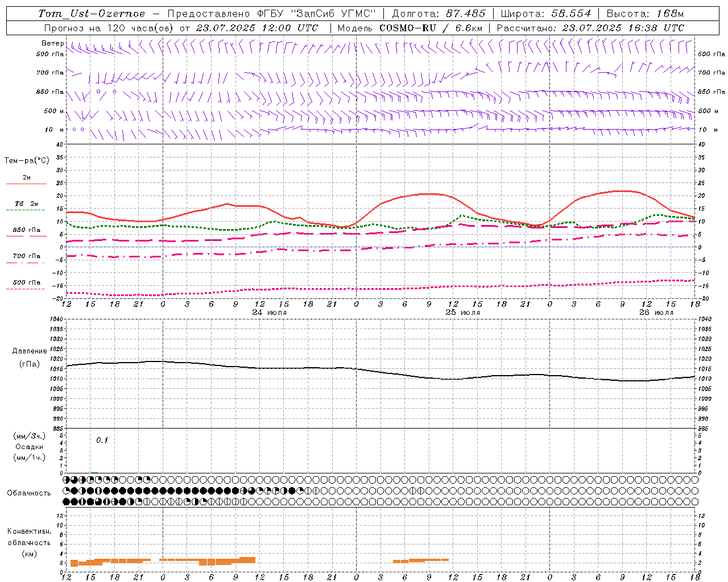Click the 2м temperature legend label
Image resolution: width=728 pixels, height=582 pixels.
pos(27,178)
